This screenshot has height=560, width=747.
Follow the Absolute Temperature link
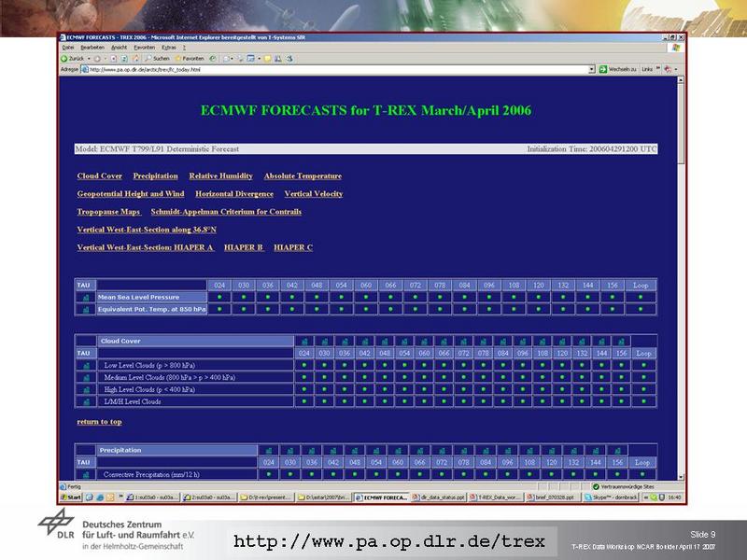[x=303, y=176]
